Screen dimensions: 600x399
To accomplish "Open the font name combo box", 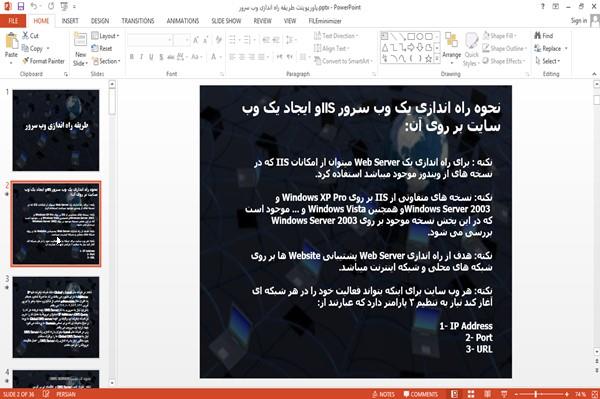I will pyautogui.click(x=150, y=39).
